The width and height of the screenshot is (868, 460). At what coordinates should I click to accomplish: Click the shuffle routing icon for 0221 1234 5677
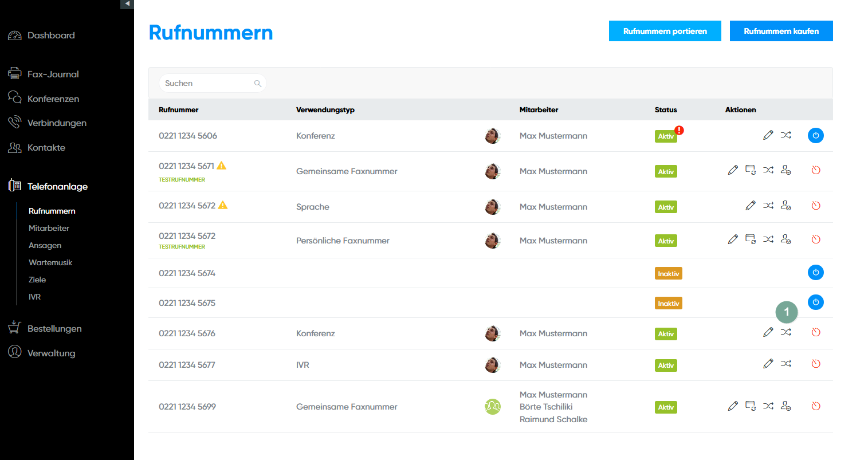[785, 364]
